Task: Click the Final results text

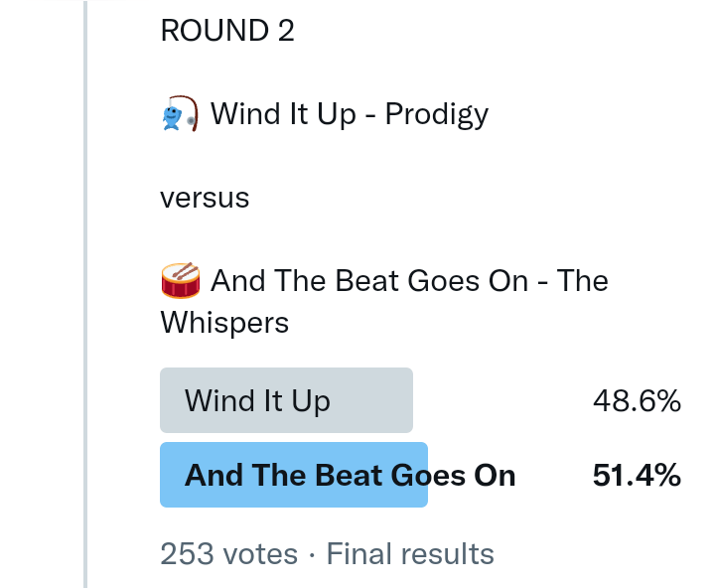Action: 410,553
